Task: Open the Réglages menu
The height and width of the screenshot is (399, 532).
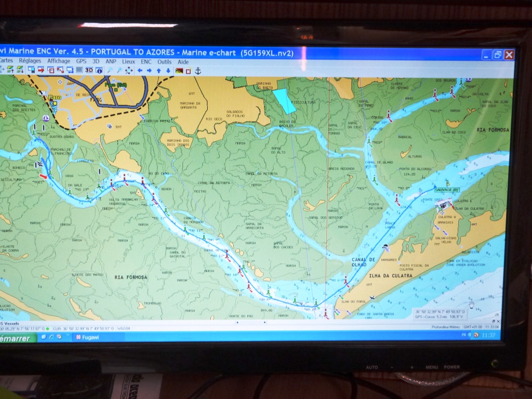Action: (x=30, y=61)
